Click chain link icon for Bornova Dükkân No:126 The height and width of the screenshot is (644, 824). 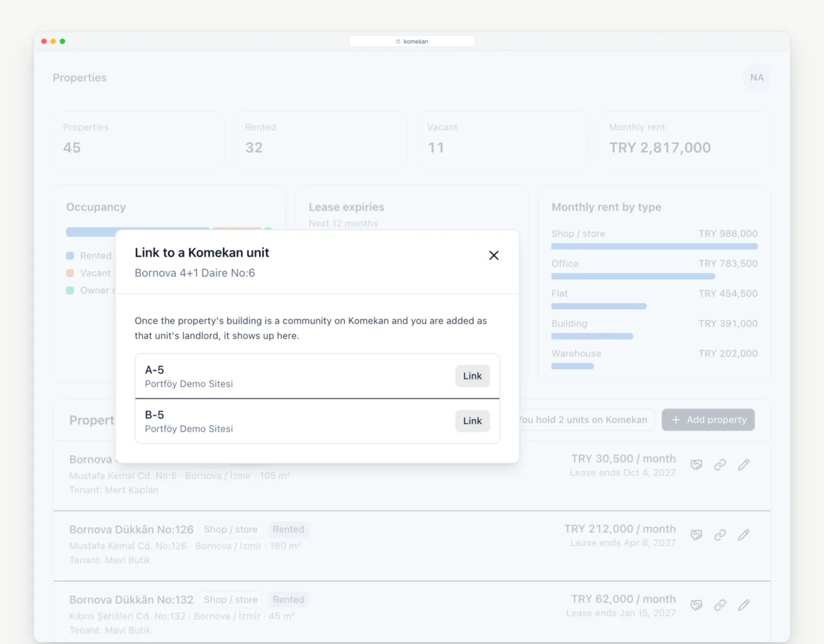720,535
